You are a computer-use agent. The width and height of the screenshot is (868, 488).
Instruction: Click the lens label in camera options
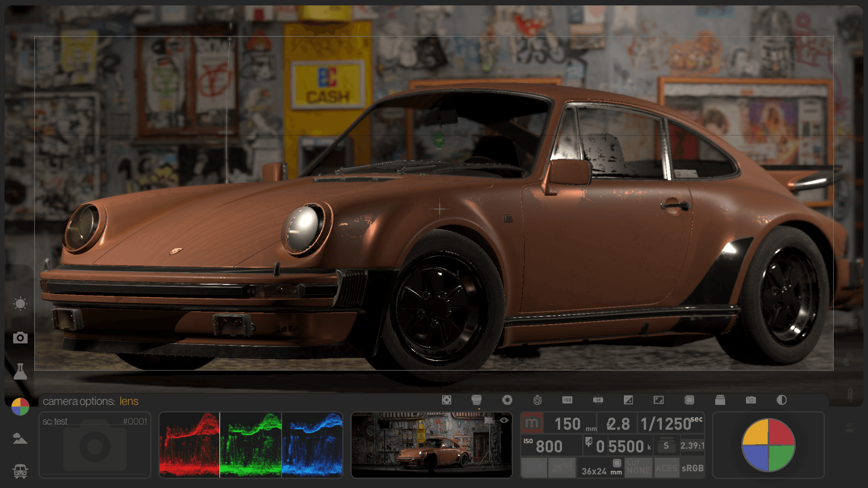129,401
